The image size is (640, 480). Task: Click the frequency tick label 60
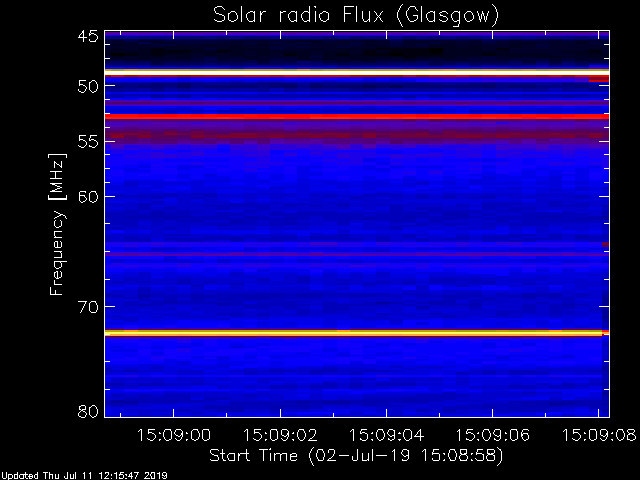tap(88, 197)
